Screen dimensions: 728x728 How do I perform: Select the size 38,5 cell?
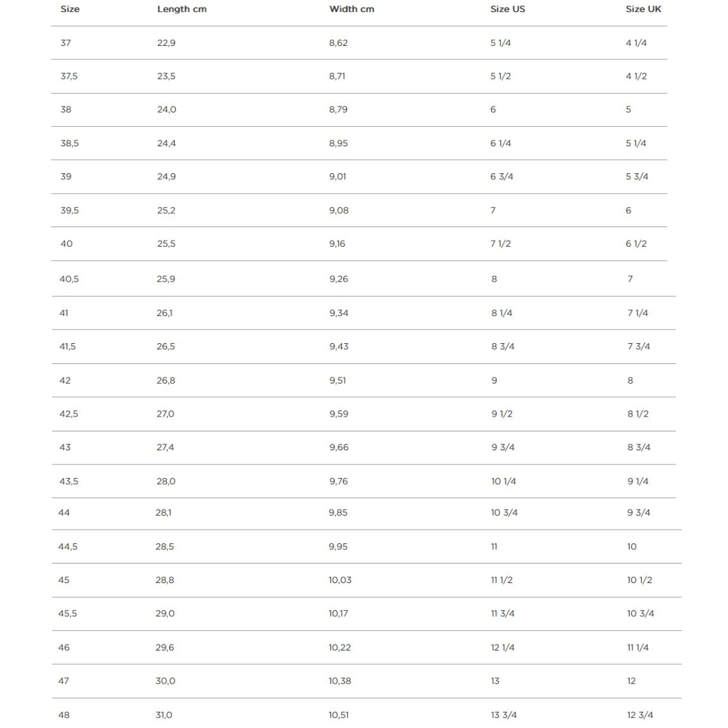click(69, 144)
